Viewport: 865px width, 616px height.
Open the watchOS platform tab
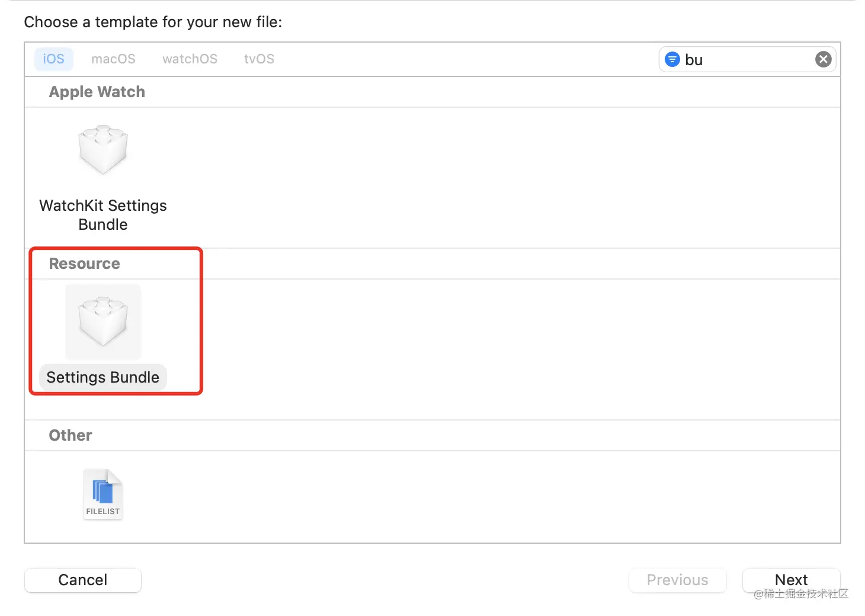pos(190,59)
